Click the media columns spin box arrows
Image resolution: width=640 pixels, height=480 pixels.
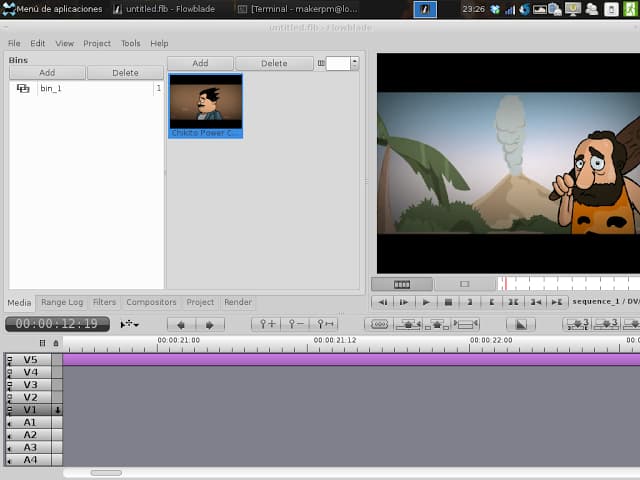click(x=355, y=63)
